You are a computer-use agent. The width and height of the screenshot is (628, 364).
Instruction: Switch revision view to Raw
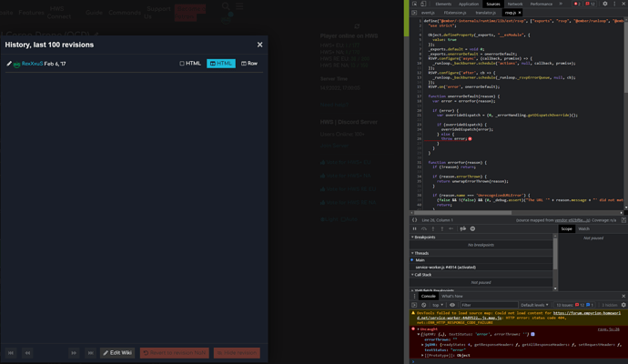[249, 64]
